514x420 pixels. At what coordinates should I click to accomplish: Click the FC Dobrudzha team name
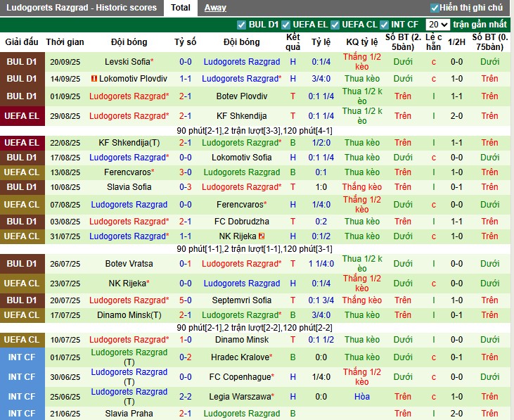pyautogui.click(x=242, y=222)
